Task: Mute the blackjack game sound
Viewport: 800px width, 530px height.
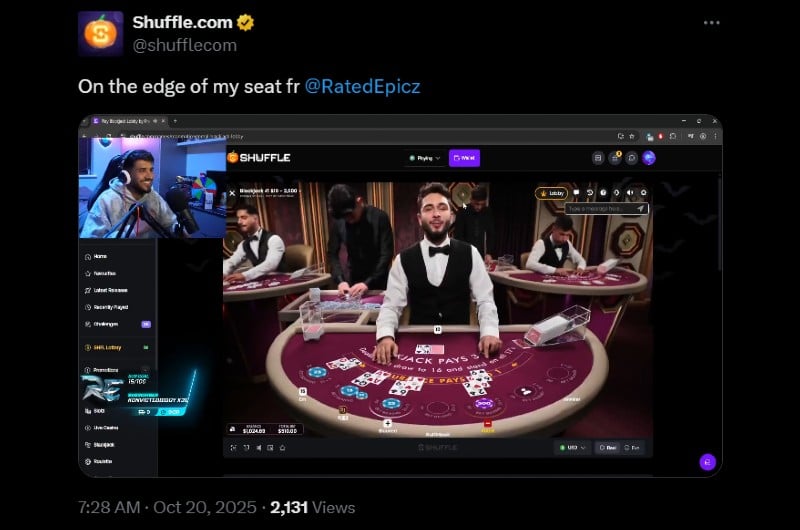Action: pos(630,193)
